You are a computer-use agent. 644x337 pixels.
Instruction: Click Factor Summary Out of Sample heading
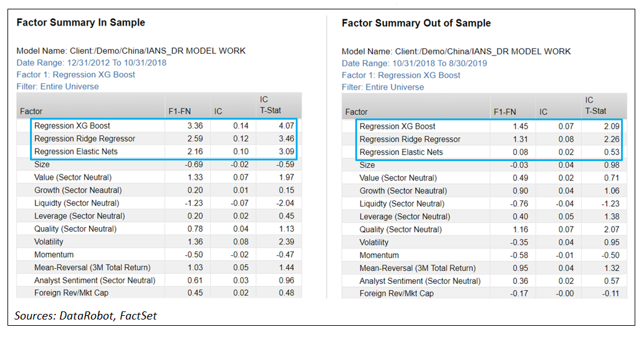tap(416, 23)
